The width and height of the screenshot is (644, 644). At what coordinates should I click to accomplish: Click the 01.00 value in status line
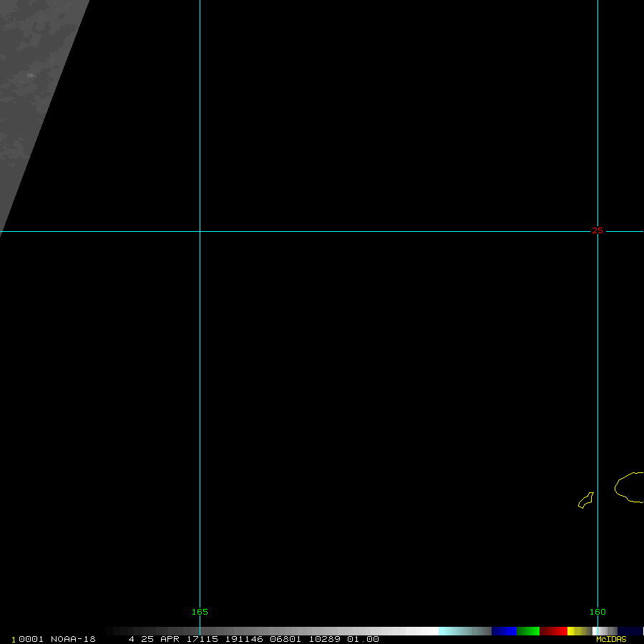[363, 639]
